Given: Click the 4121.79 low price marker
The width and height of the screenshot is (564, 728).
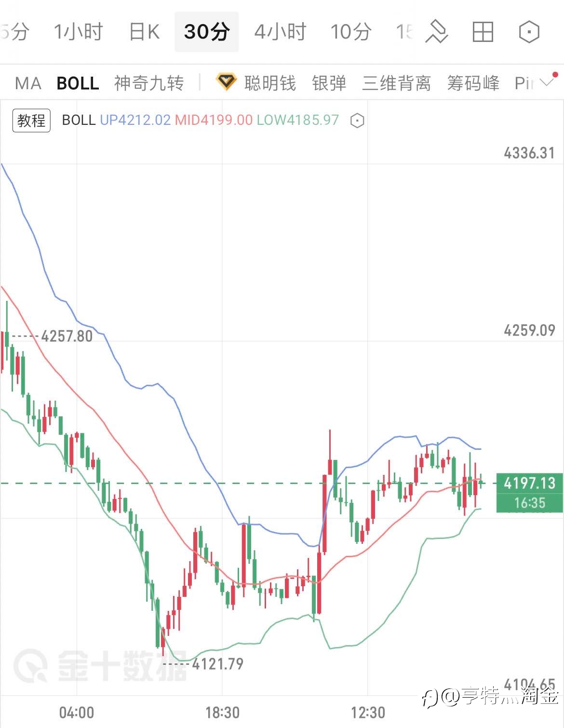Looking at the screenshot, I should click(x=217, y=664).
